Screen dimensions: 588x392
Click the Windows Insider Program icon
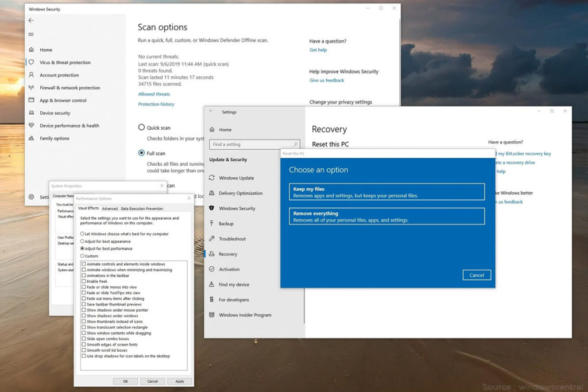click(212, 315)
